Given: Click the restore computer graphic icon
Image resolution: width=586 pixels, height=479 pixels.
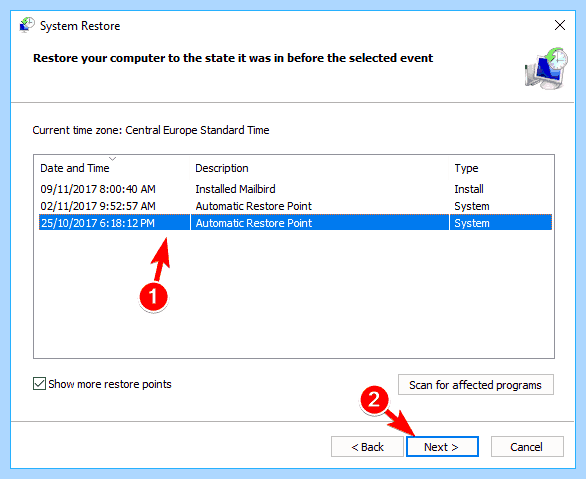Looking at the screenshot, I should pyautogui.click(x=547, y=68).
